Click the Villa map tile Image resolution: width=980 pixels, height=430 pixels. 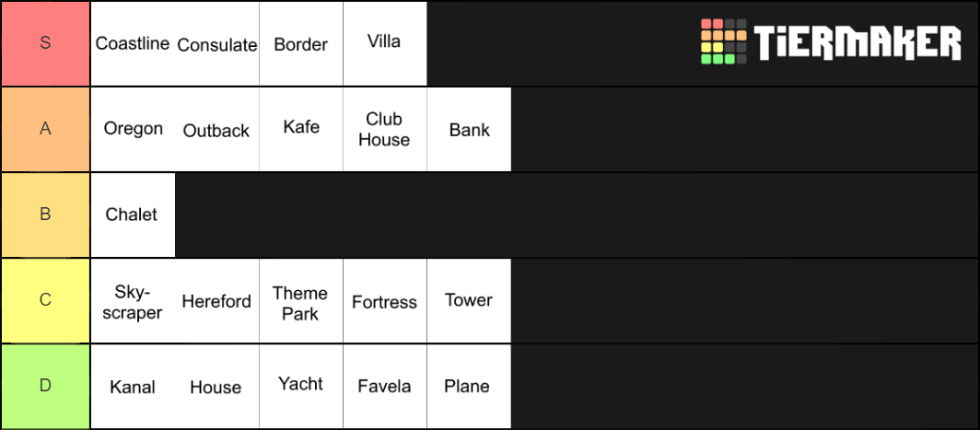pos(384,44)
